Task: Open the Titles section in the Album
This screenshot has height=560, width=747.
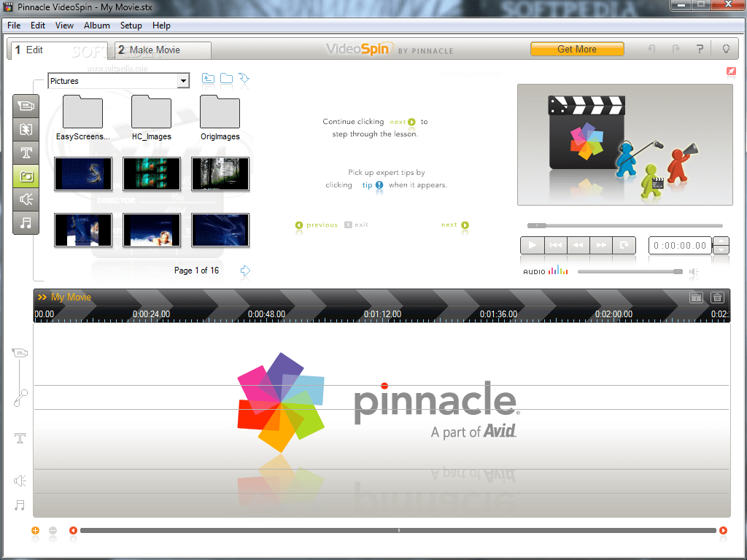Action: (26, 152)
